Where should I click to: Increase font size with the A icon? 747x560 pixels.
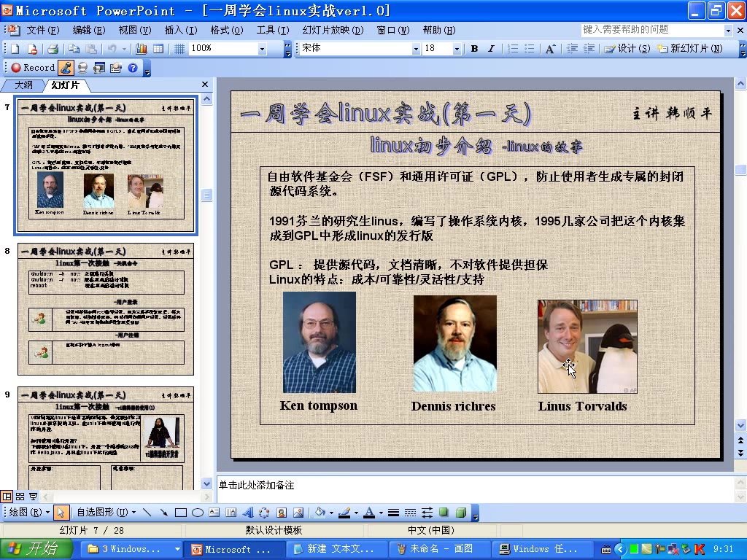pos(550,49)
